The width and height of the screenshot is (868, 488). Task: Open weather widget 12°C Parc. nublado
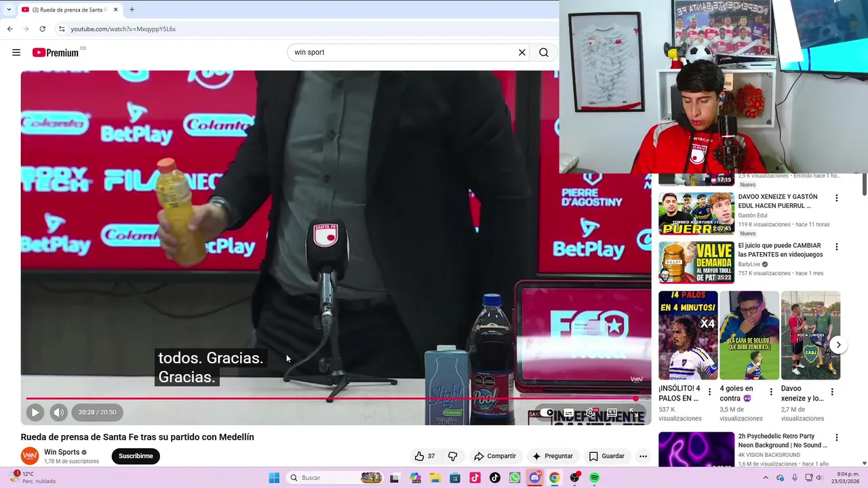34,478
